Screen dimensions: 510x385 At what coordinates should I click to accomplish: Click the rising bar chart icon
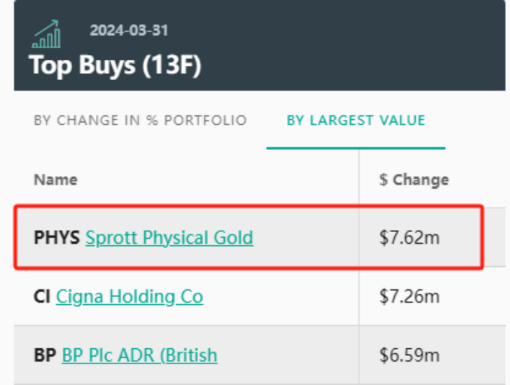[x=46, y=34]
